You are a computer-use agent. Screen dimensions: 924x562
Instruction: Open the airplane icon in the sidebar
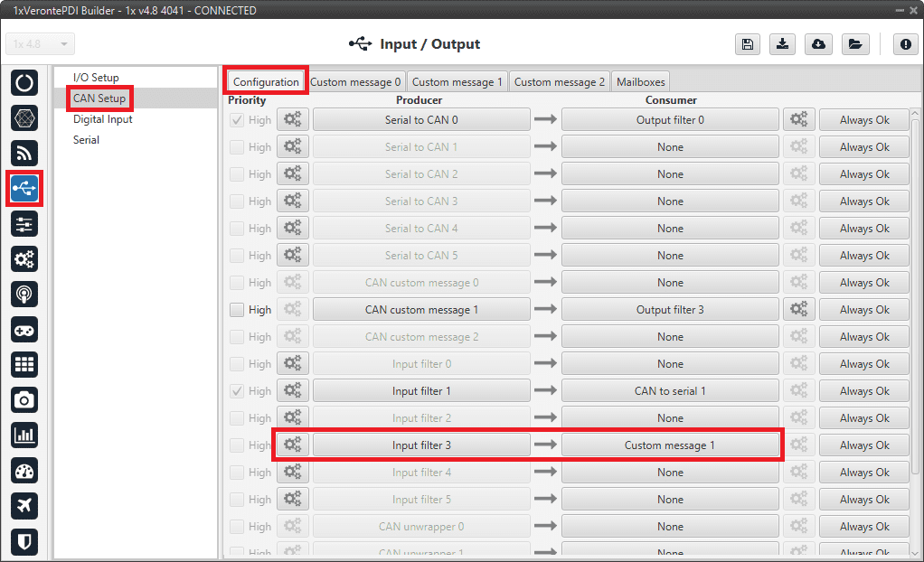point(24,506)
